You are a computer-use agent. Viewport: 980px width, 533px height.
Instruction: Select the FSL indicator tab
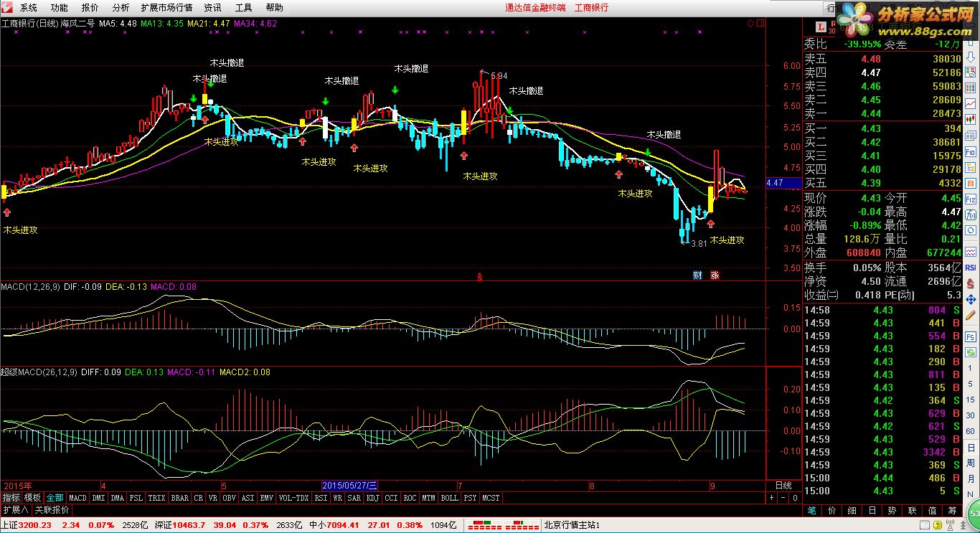136,497
